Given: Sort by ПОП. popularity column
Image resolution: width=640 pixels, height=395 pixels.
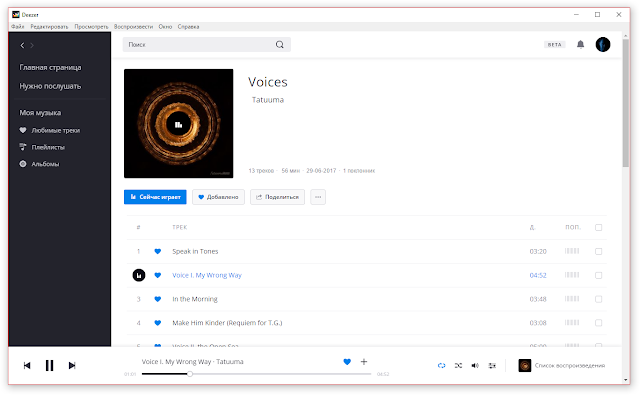Looking at the screenshot, I should tap(573, 227).
